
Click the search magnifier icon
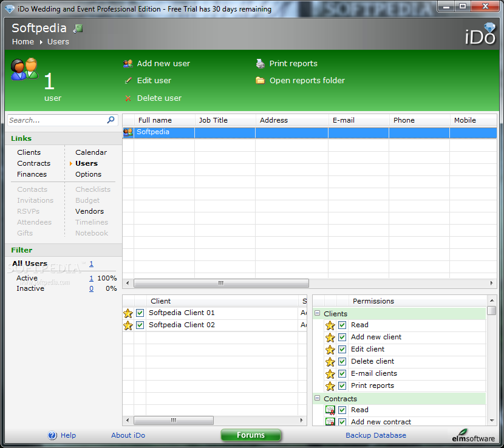point(111,120)
